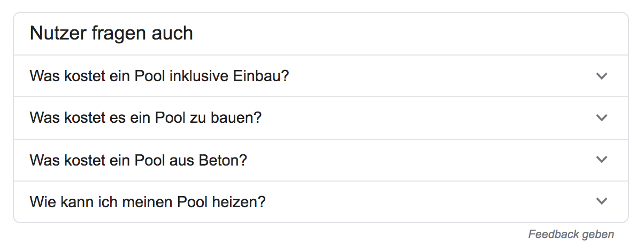Click the chevron next to 'Pool zu bauen'
Viewport: 644px width, 251px height.
pos(602,117)
